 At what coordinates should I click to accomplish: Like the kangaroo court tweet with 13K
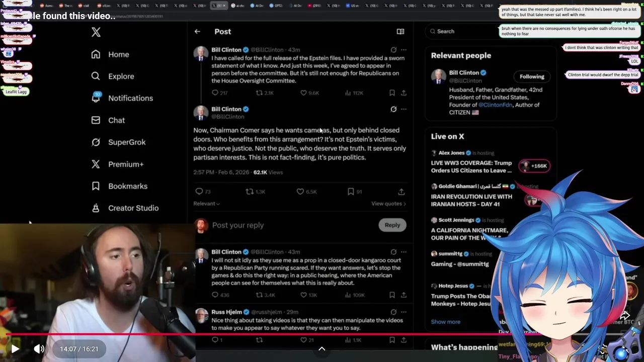click(x=309, y=295)
